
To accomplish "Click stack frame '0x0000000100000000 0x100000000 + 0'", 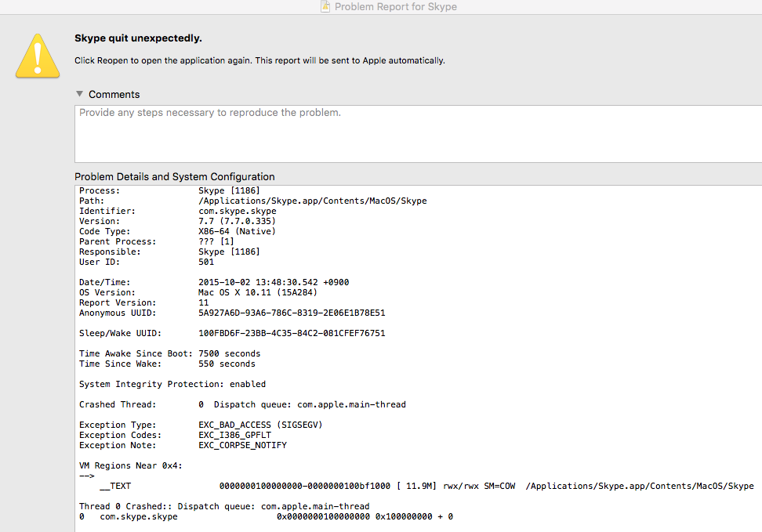I will [365, 517].
